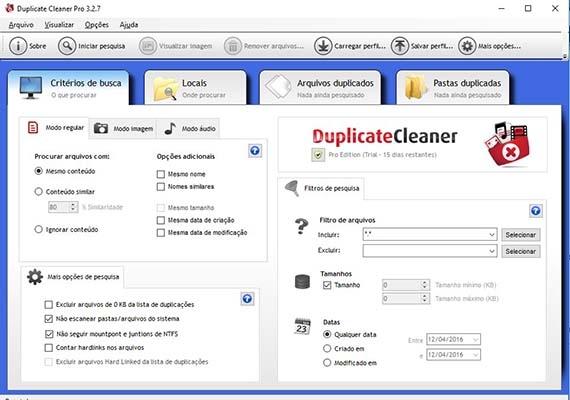This screenshot has height=400, width=570.
Task: Click the database icon next to Tamanhos
Action: (302, 282)
